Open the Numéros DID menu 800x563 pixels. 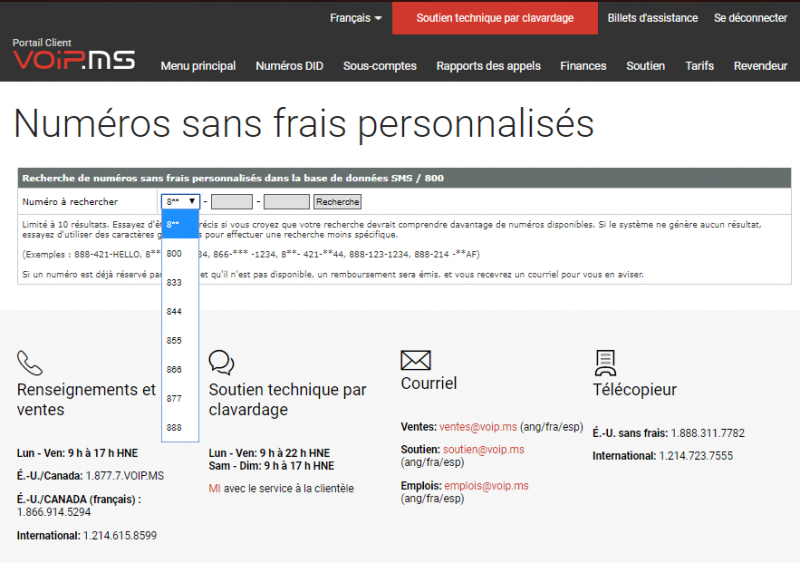(289, 66)
